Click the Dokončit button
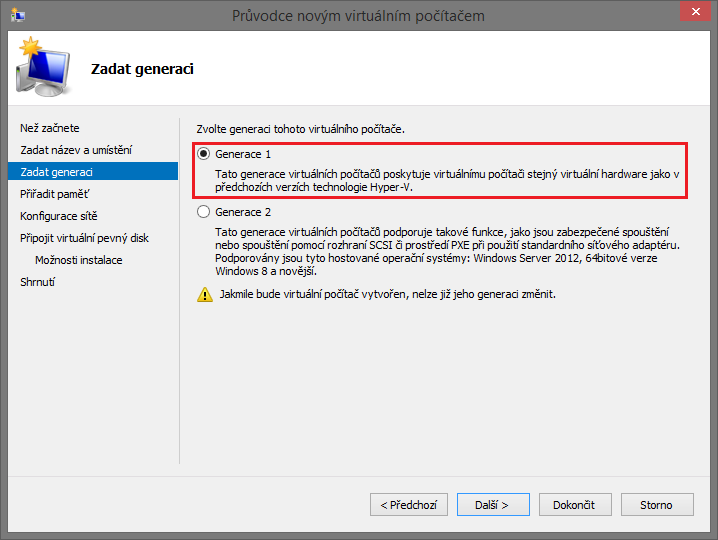The width and height of the screenshot is (718, 540). tap(575, 505)
